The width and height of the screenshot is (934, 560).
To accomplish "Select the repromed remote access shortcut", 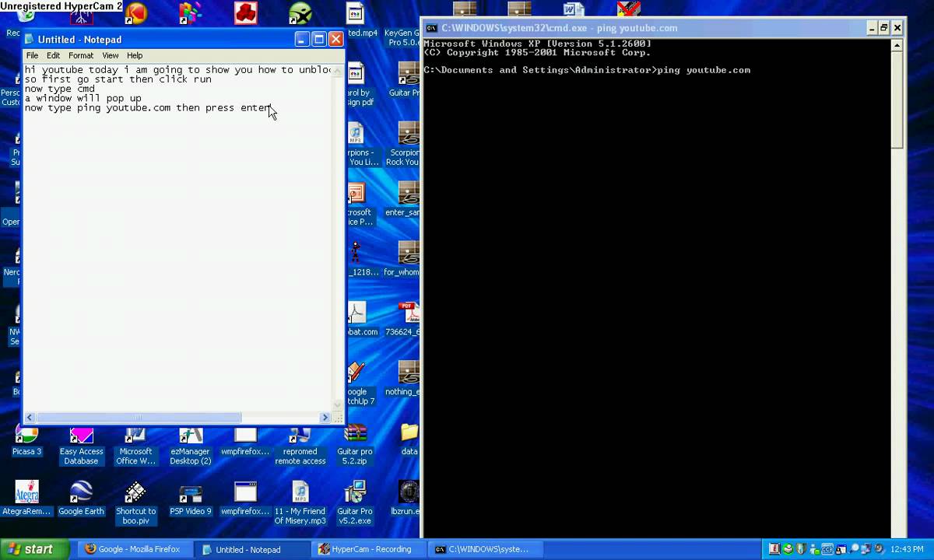I will click(x=300, y=446).
